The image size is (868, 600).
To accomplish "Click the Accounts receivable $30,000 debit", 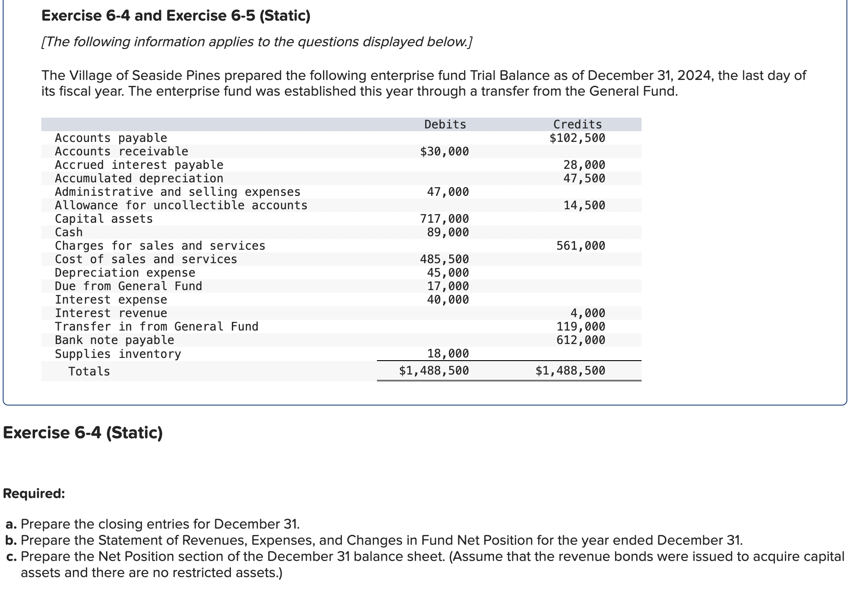I will click(x=444, y=152).
